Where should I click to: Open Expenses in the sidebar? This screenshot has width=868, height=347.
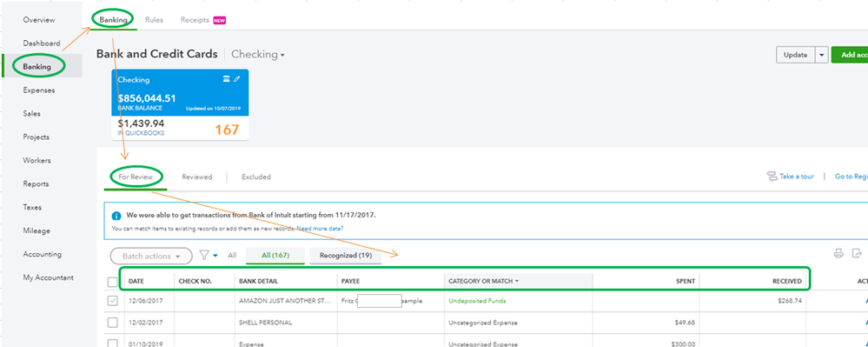pyautogui.click(x=39, y=90)
